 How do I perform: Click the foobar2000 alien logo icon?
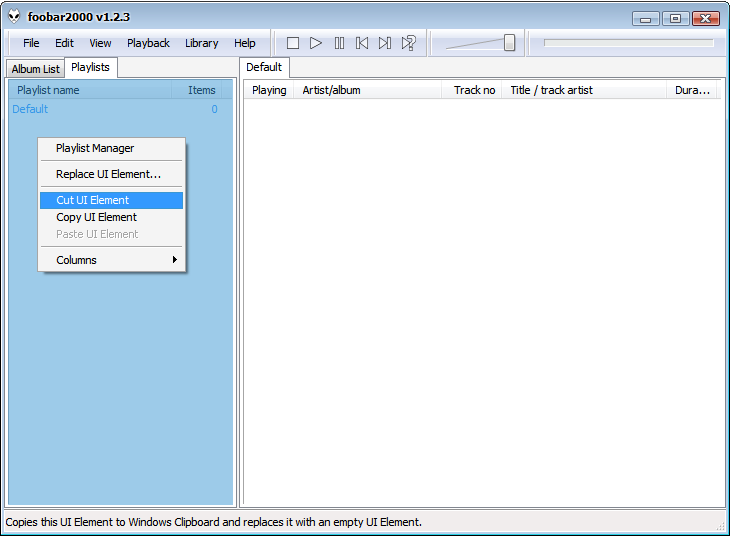tap(14, 16)
